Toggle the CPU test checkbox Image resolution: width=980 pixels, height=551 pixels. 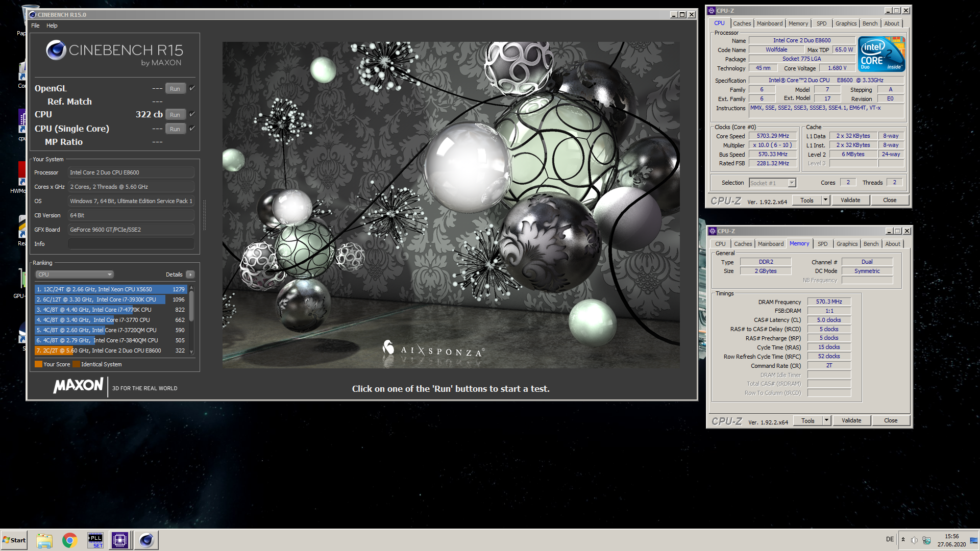[192, 114]
